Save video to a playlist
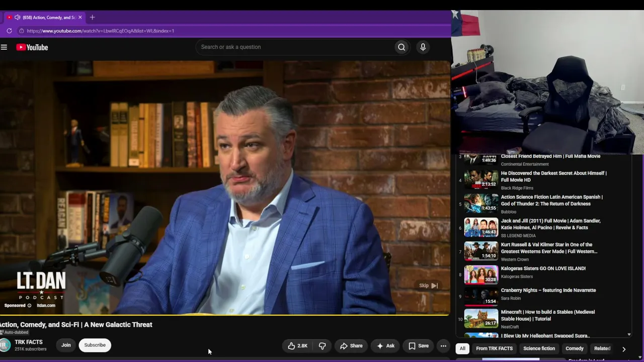 point(419,346)
